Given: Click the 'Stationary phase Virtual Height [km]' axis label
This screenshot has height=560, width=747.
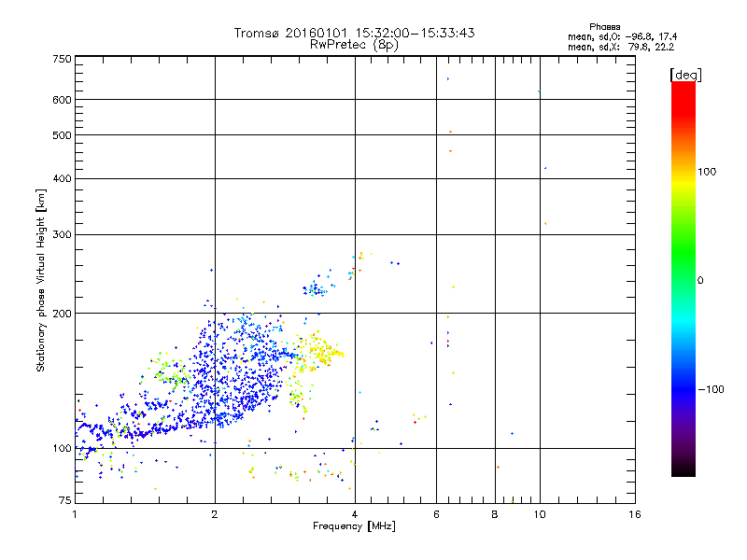Looking at the screenshot, I should point(41,280).
